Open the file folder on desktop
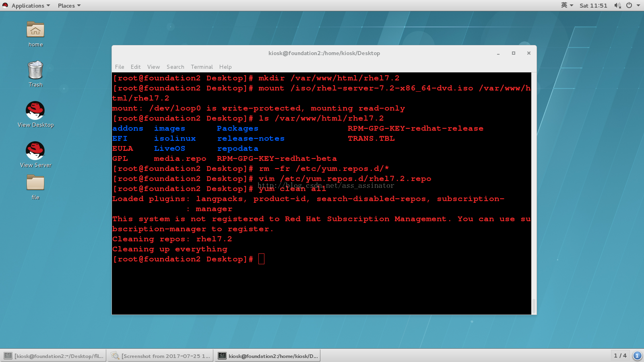This screenshot has height=362, width=644. [x=35, y=183]
